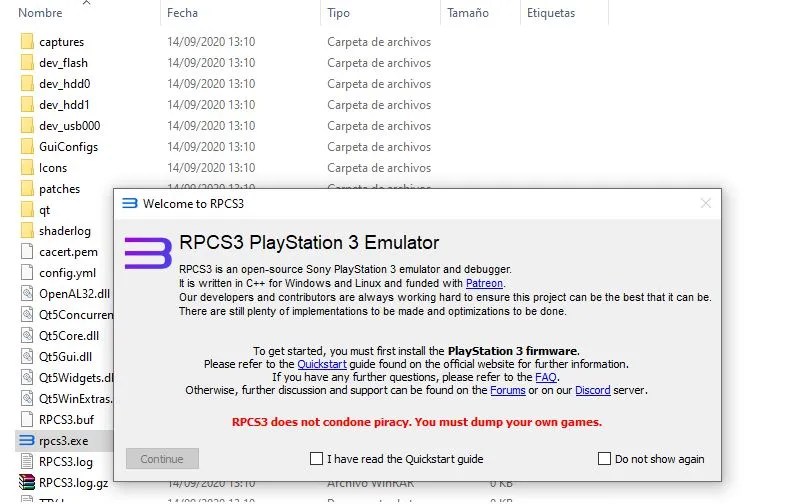Click the config.yml file icon
The width and height of the screenshot is (787, 504).
click(27, 273)
